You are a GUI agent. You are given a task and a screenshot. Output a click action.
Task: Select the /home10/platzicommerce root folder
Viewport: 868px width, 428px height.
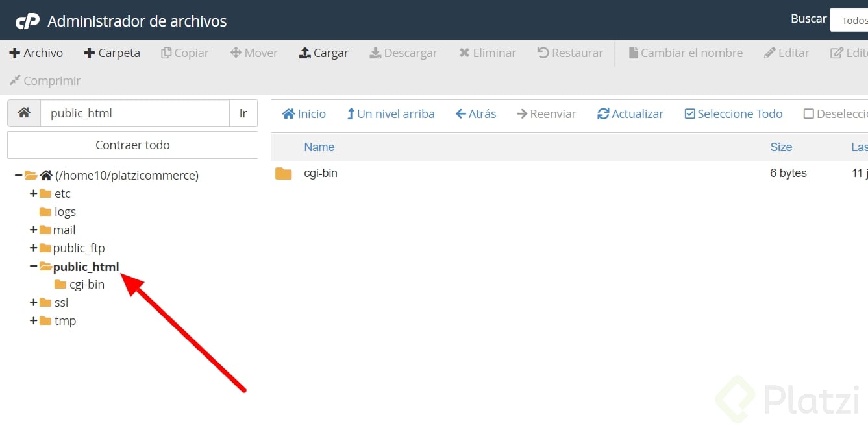tap(127, 176)
